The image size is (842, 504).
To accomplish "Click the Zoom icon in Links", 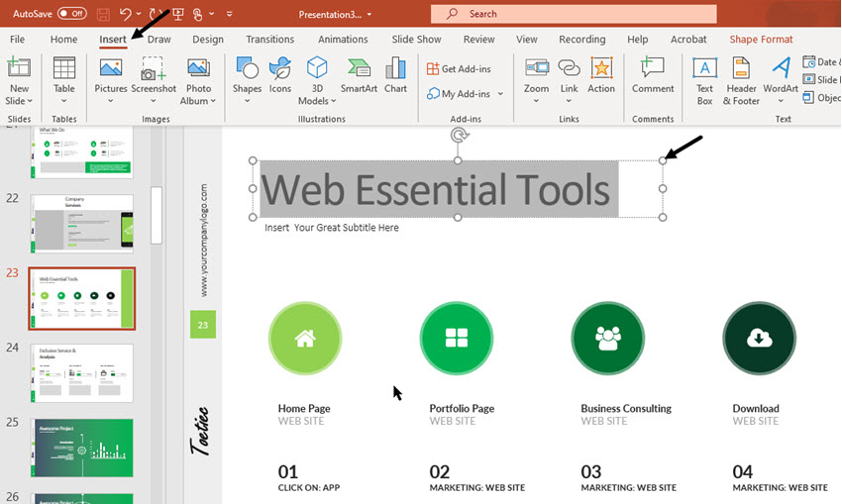I will tap(537, 68).
